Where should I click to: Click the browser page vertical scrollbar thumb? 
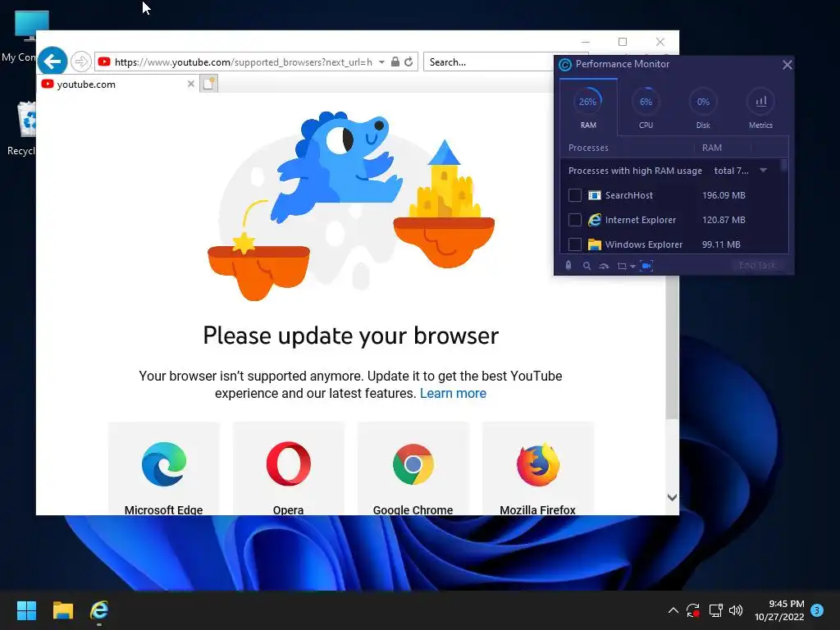pyautogui.click(x=673, y=347)
